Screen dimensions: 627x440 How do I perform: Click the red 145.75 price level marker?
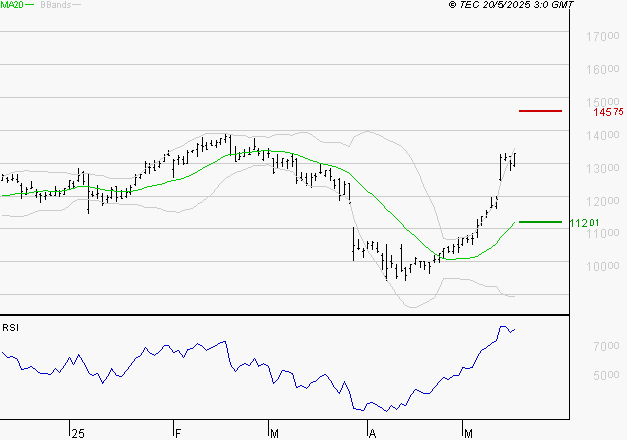click(541, 110)
